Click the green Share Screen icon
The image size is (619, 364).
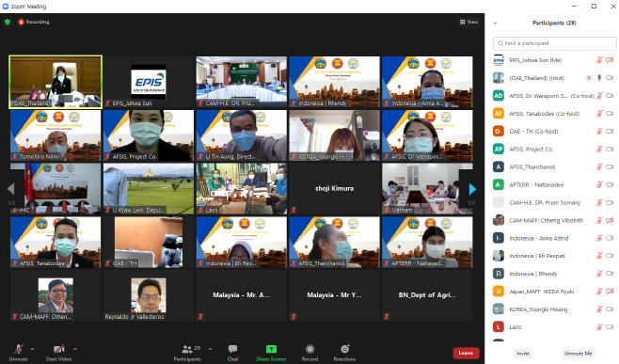(271, 349)
